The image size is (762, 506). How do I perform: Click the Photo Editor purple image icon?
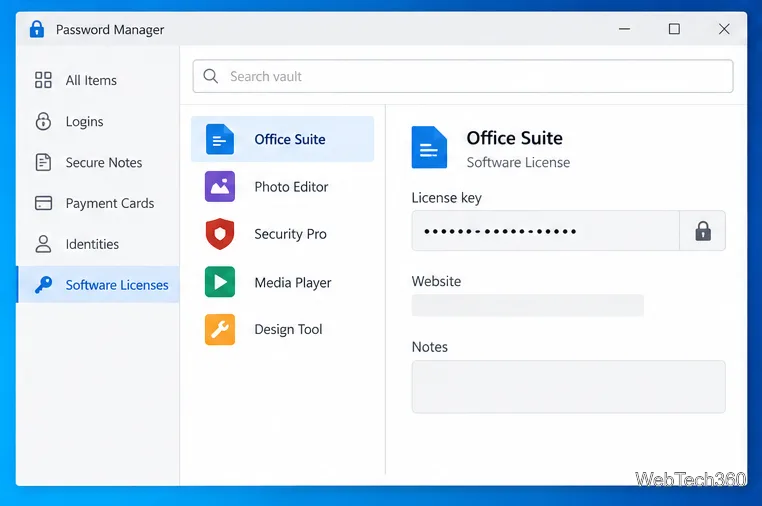pyautogui.click(x=220, y=186)
